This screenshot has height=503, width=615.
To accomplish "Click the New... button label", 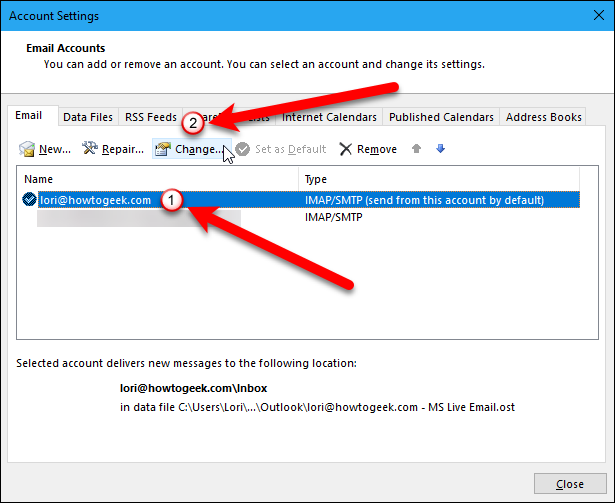I will [x=55, y=149].
